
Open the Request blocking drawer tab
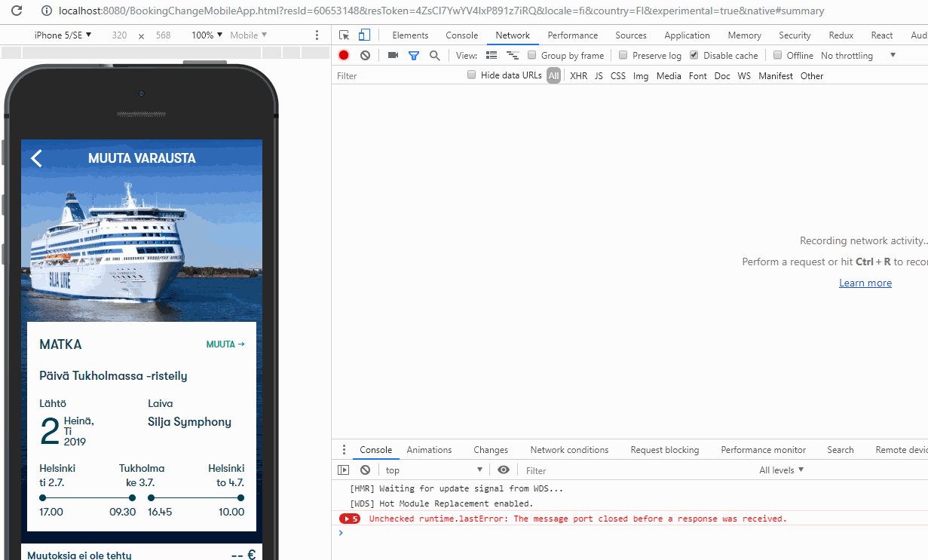coord(665,450)
